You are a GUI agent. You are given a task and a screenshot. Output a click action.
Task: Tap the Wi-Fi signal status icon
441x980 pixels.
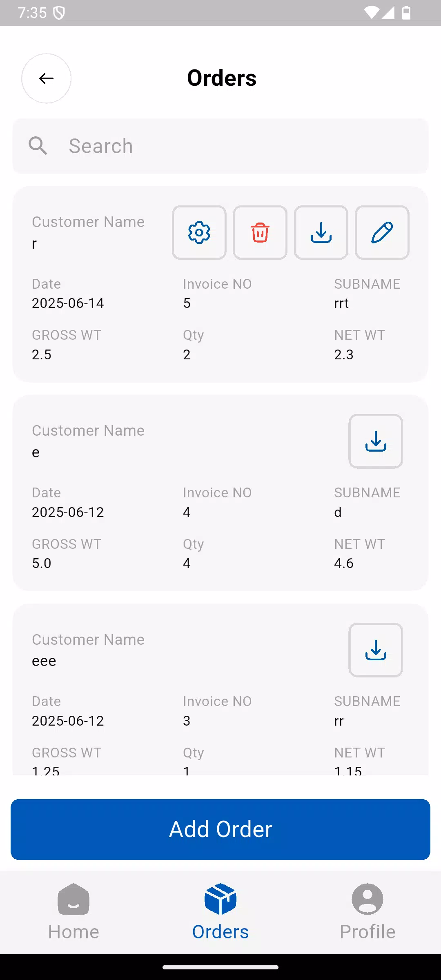click(x=371, y=13)
